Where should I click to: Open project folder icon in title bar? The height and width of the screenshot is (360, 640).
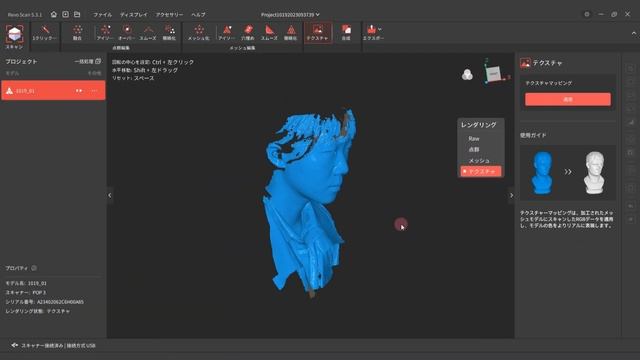[x=77, y=14]
